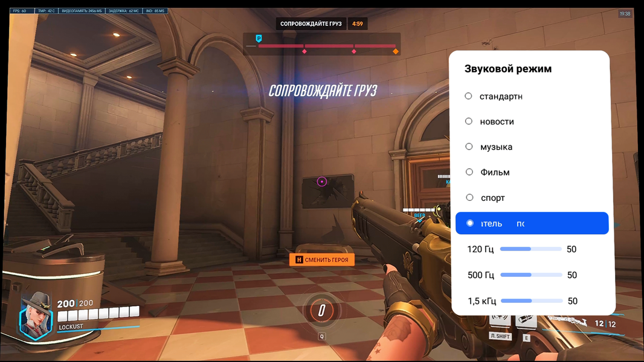Click the coach gun ability icon

500,319
